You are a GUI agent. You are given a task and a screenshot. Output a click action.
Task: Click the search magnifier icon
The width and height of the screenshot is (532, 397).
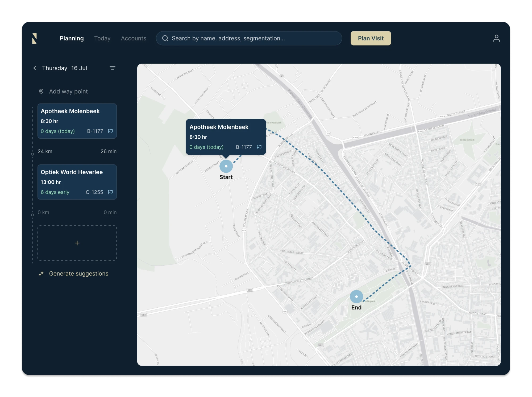click(x=165, y=38)
